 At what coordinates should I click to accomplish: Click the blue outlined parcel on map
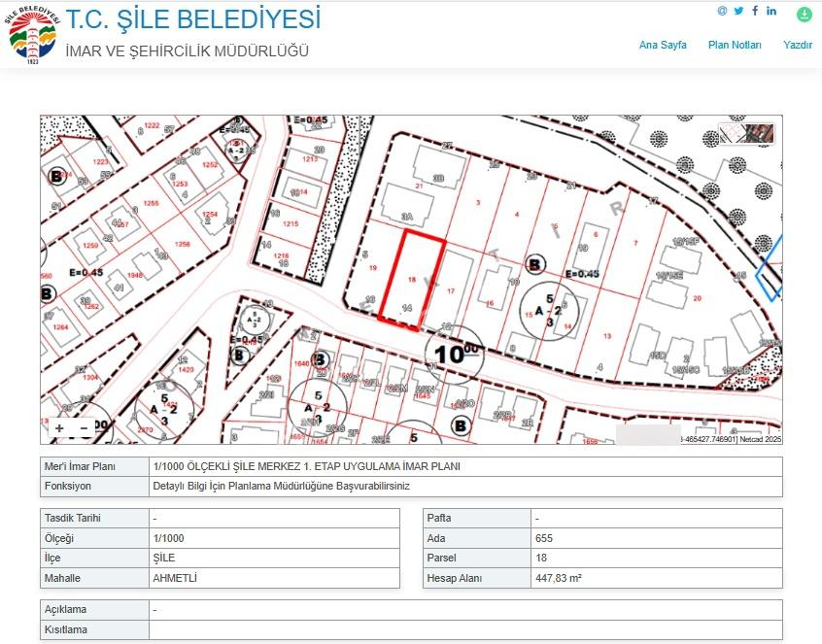(x=770, y=273)
